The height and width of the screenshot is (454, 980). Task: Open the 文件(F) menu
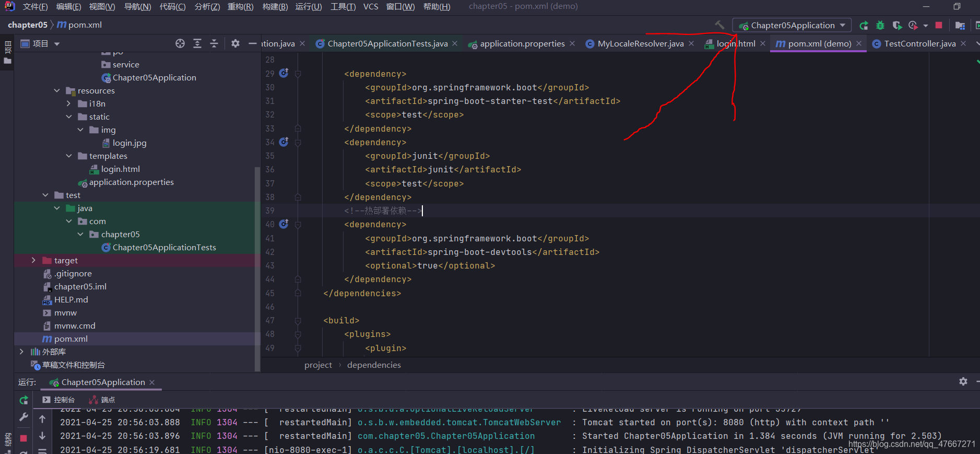[36, 7]
